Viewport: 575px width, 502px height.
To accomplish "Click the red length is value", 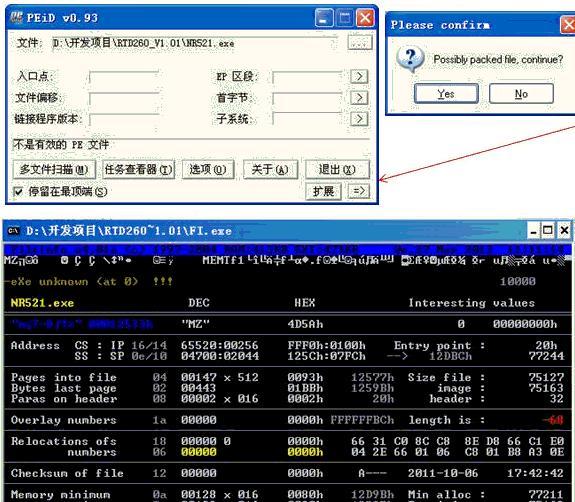I will click(x=553, y=420).
